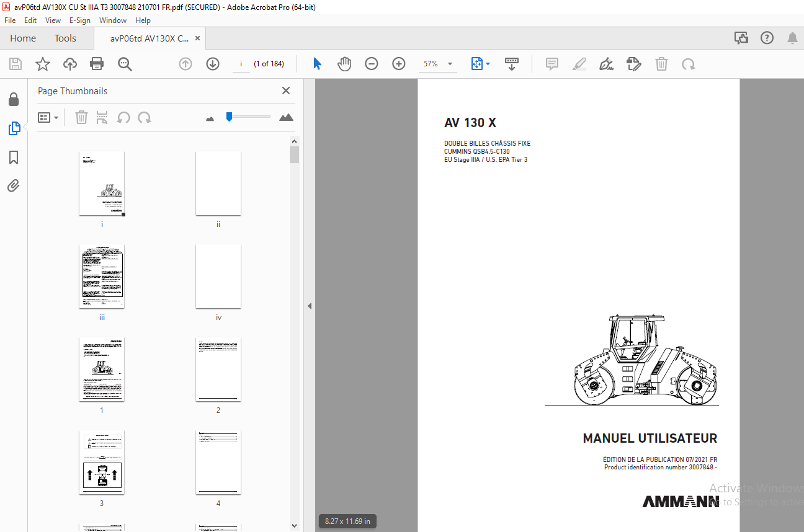Select page 3 thumbnail
The height and width of the screenshot is (532, 804).
102,463
